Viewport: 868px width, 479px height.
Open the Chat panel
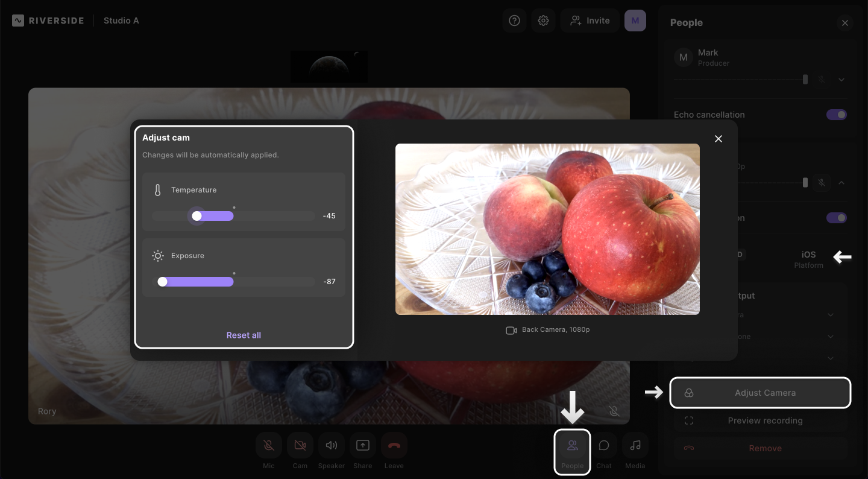click(x=604, y=446)
